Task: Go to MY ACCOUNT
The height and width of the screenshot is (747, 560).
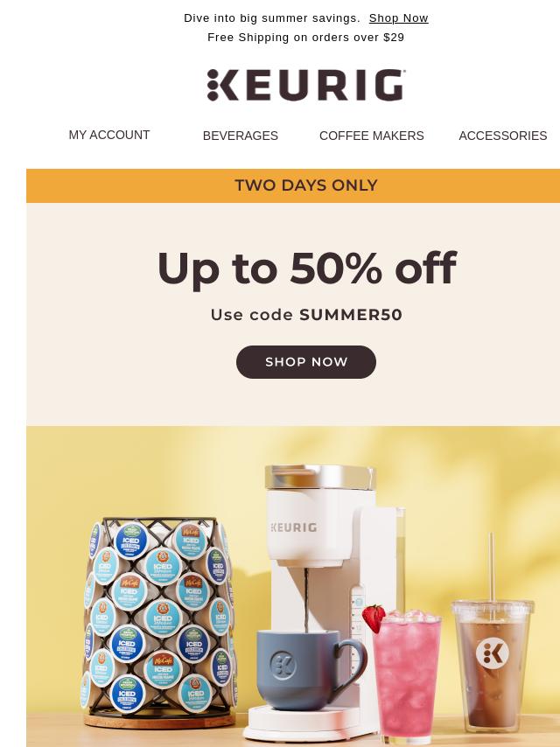Action: pyautogui.click(x=109, y=135)
